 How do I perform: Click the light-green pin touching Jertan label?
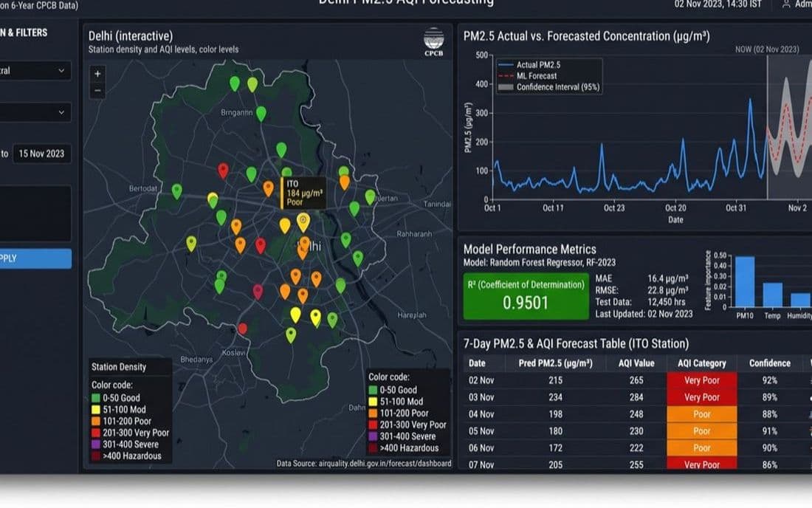click(x=370, y=196)
